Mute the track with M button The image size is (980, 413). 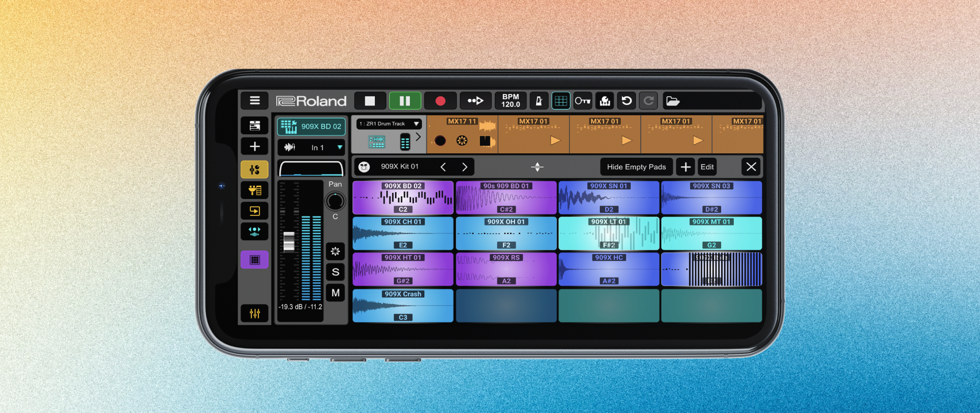(x=335, y=293)
